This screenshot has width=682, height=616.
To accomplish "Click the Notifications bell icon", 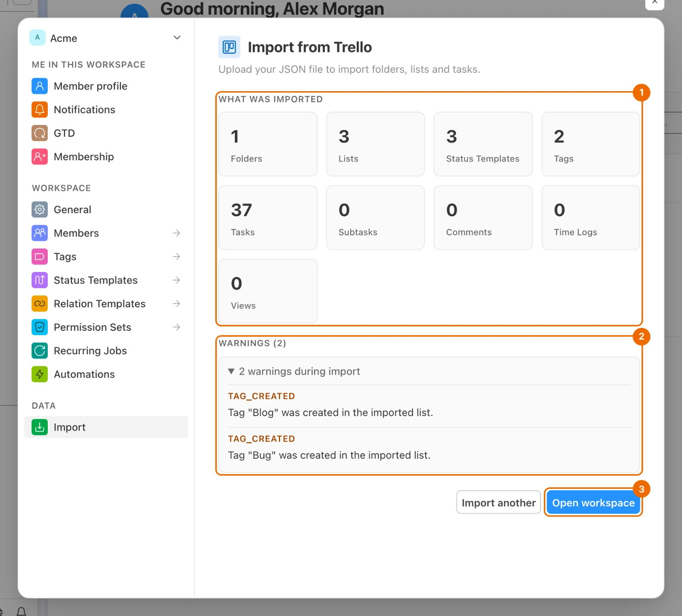I will (40, 110).
